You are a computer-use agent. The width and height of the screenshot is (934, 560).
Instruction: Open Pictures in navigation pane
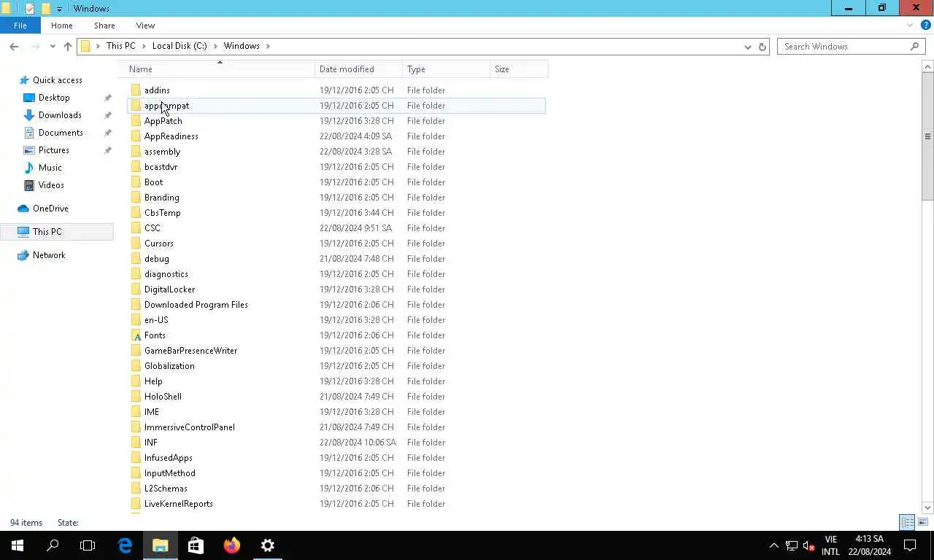54,150
